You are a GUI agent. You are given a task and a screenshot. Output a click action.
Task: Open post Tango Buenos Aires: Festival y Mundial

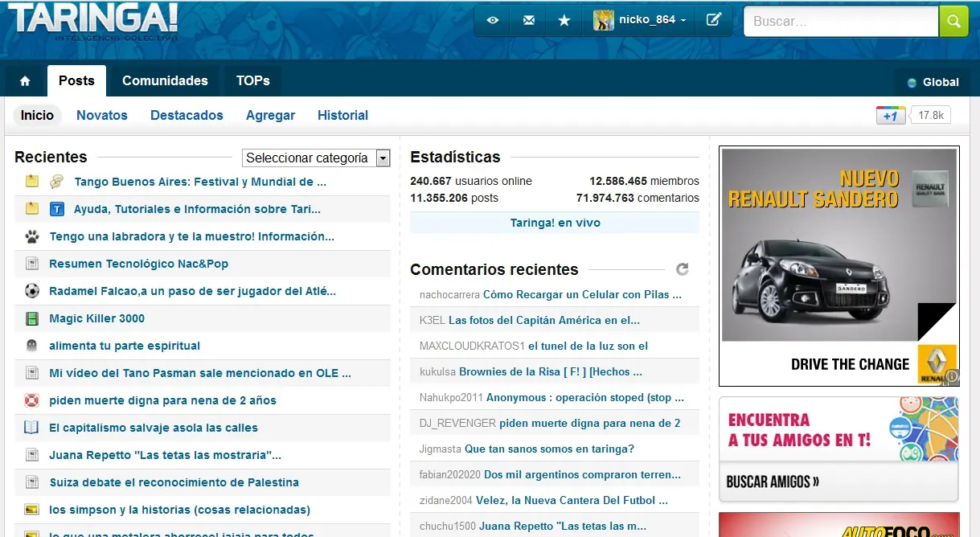coord(200,182)
